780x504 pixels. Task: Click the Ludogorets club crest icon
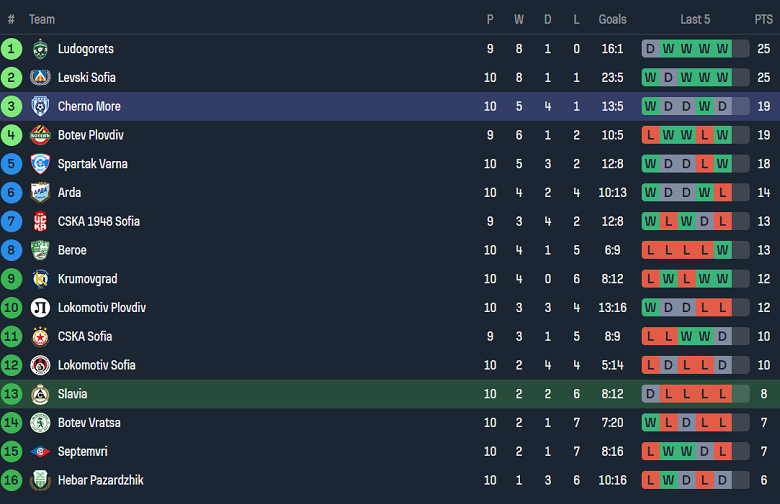(x=40, y=49)
